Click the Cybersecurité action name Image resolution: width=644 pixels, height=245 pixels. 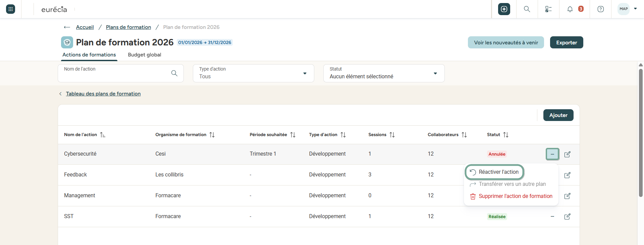click(80, 154)
